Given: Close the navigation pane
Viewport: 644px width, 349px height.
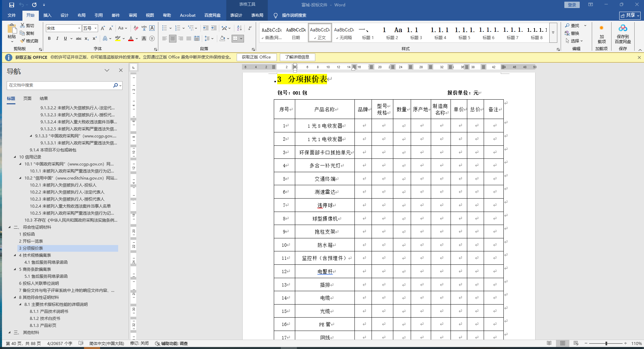Looking at the screenshot, I should click(x=121, y=70).
